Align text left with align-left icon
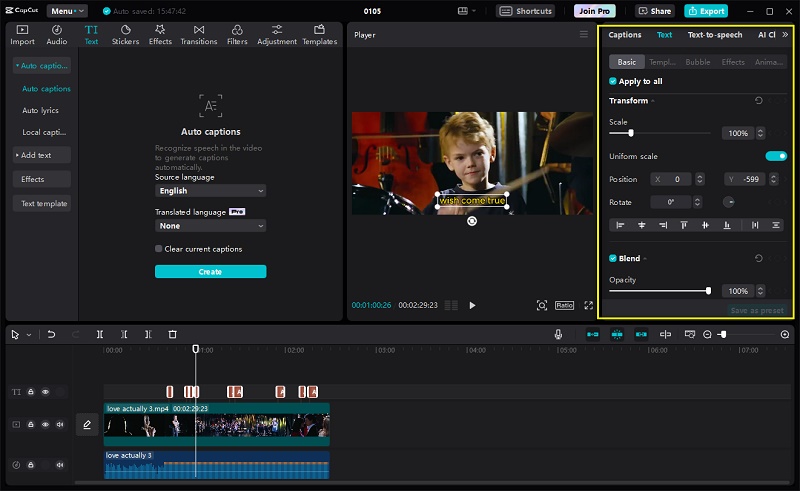 [x=620, y=225]
